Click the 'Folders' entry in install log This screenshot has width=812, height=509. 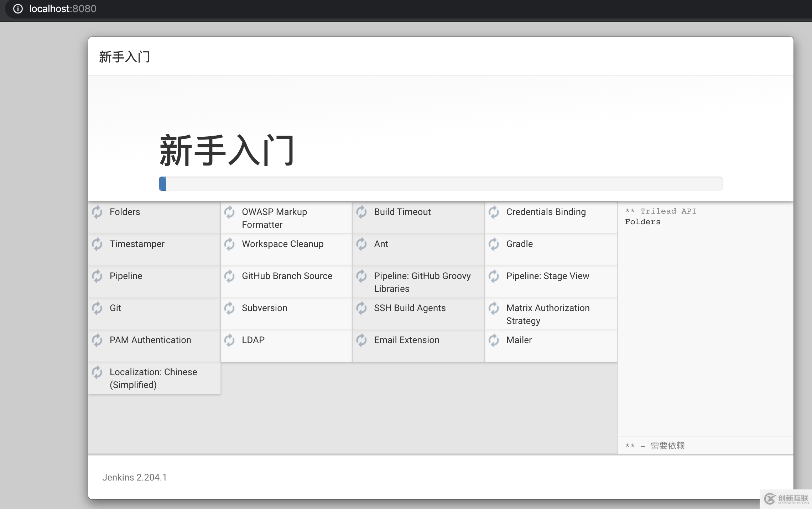coord(643,222)
